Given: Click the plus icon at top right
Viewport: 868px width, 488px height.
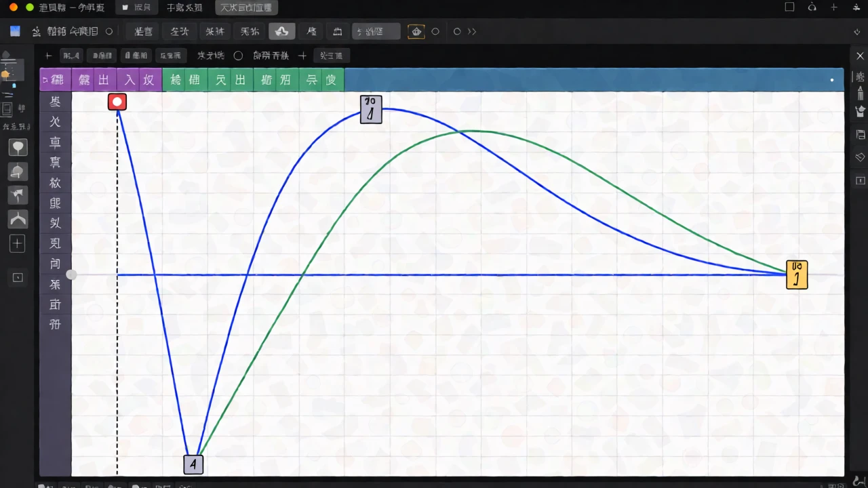Looking at the screenshot, I should click(834, 7).
